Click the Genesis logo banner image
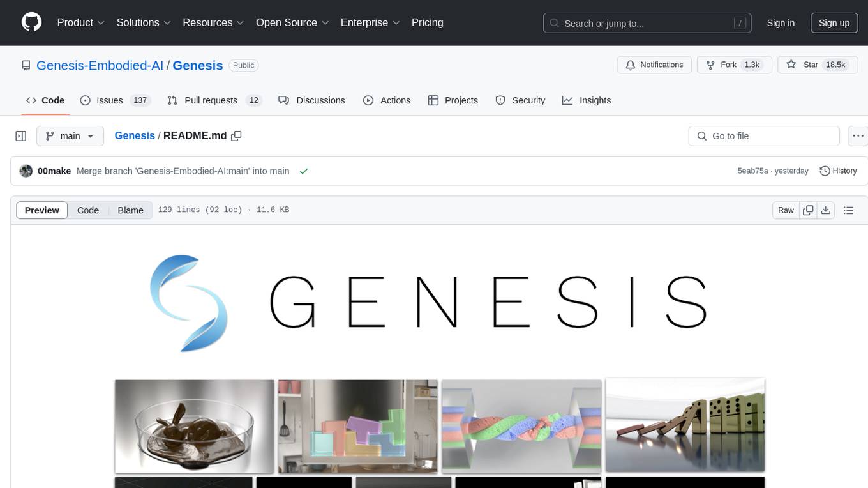Screen dimensions: 868x488 (x=428, y=302)
